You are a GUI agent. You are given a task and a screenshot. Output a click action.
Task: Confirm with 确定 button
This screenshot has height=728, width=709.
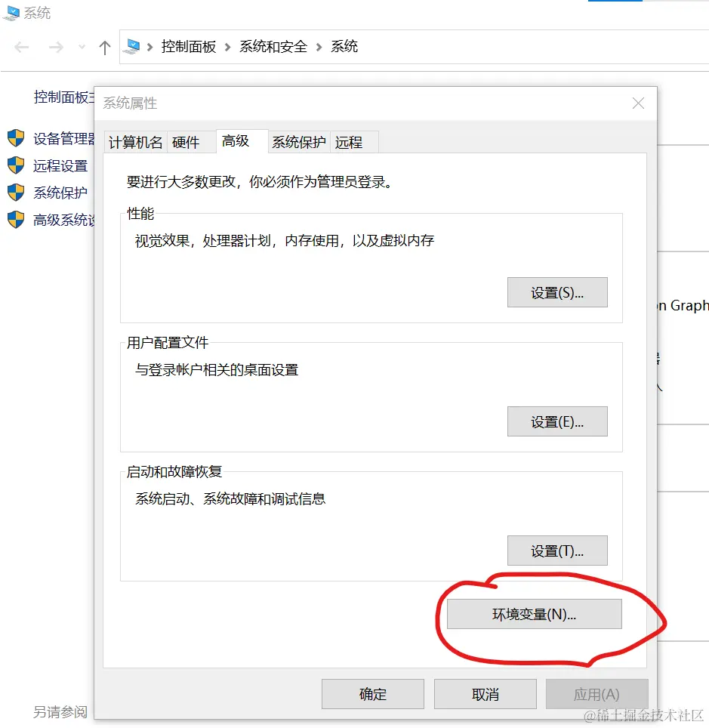[x=373, y=694]
